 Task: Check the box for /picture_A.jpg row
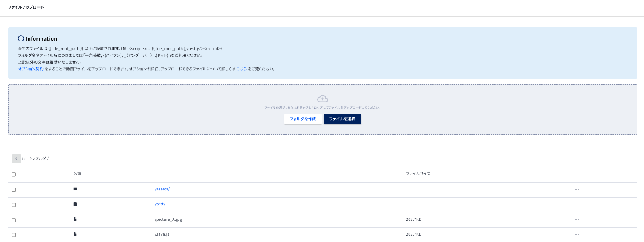pyautogui.click(x=14, y=220)
